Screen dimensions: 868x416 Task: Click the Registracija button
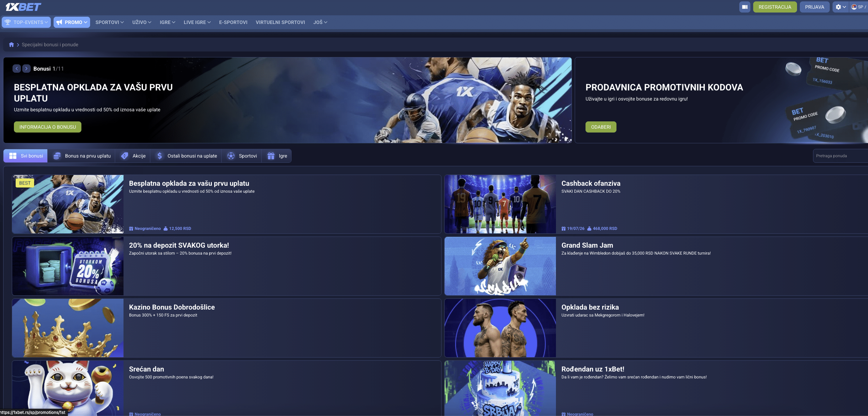pos(775,7)
